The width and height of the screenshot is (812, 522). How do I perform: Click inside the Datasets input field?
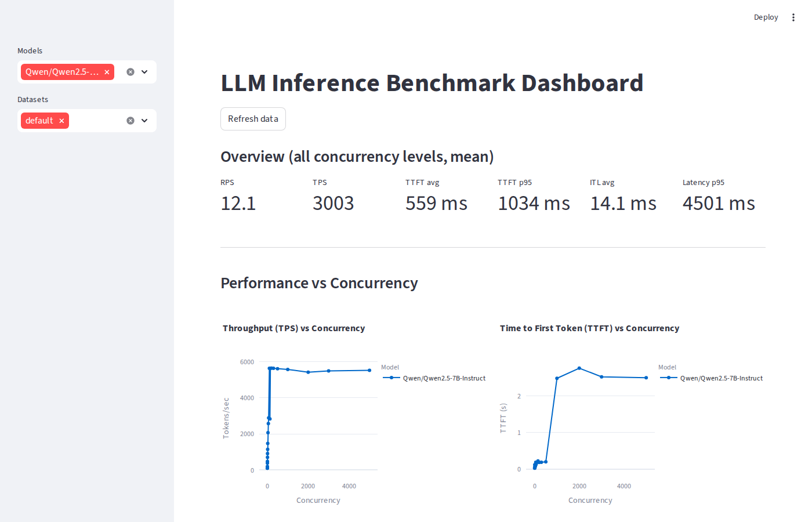point(96,120)
